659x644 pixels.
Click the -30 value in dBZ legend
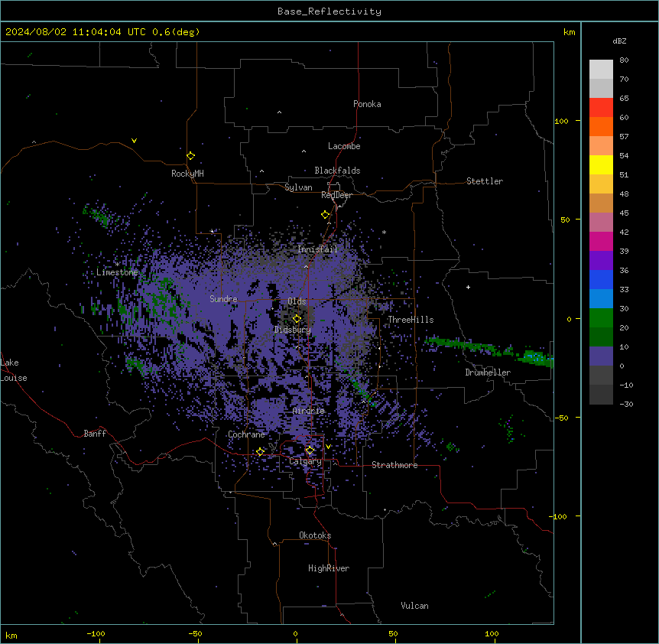626,404
